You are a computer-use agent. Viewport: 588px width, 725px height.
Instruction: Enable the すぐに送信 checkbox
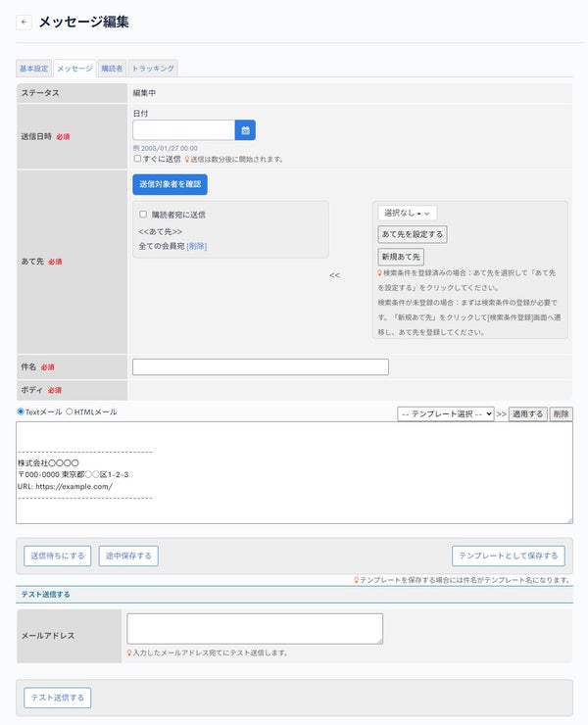click(x=137, y=159)
